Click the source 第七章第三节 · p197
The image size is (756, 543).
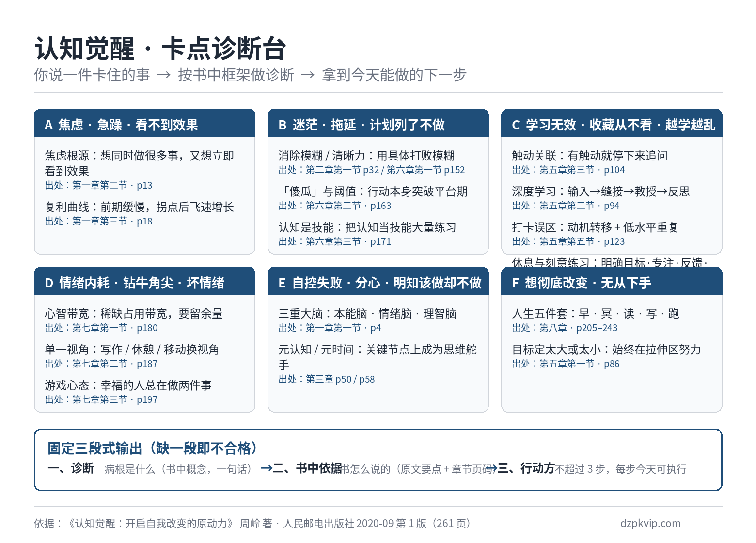click(101, 399)
